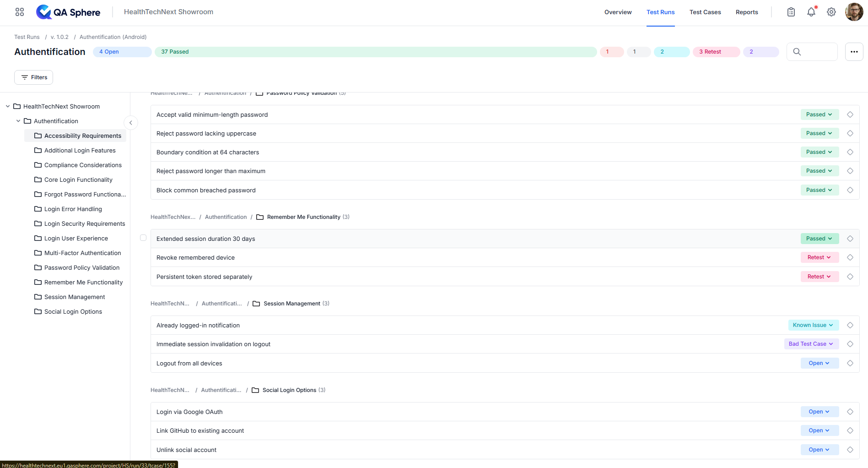Open the v. 1.0.2 breadcrumb link
Image resolution: width=868 pixels, height=468 pixels.
click(x=59, y=37)
